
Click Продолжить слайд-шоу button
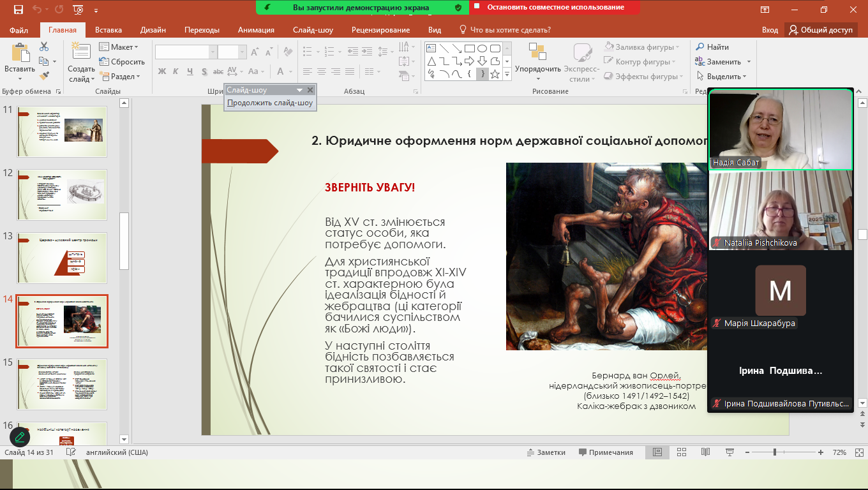[x=270, y=103]
